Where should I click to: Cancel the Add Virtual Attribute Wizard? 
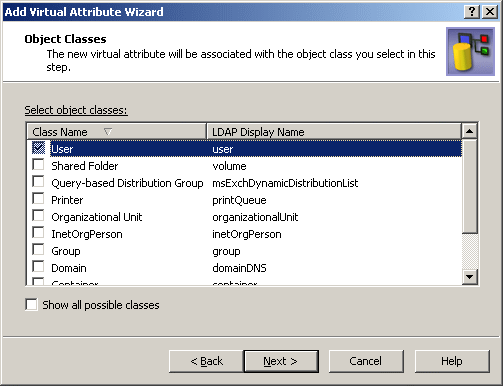click(366, 361)
